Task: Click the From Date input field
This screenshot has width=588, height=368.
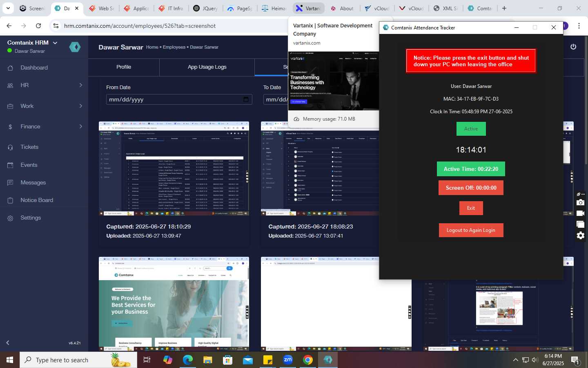Action: pos(179,99)
